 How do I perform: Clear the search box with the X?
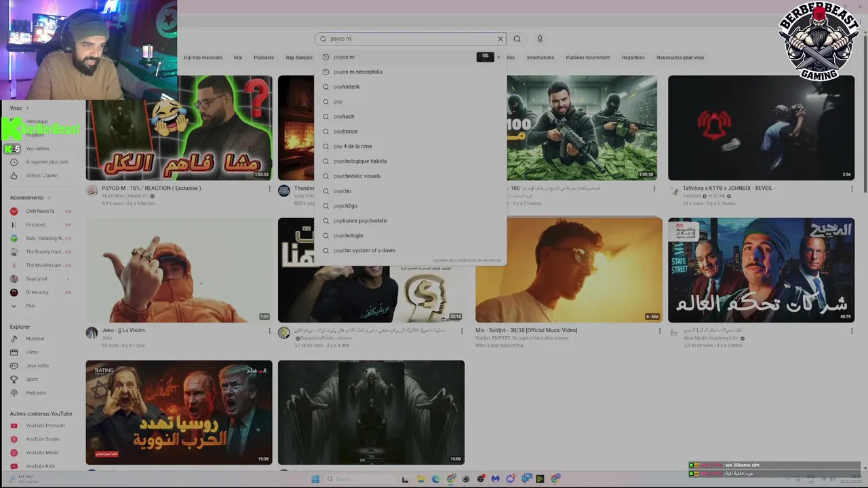coord(500,39)
